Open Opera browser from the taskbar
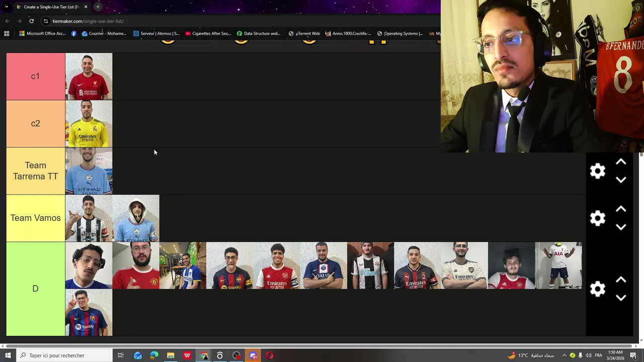 tap(270, 355)
